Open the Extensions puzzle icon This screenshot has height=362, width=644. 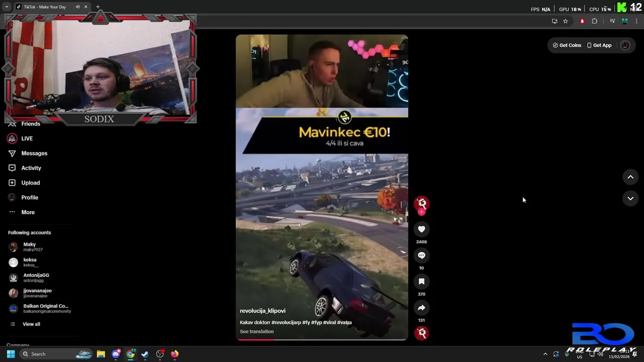595,21
